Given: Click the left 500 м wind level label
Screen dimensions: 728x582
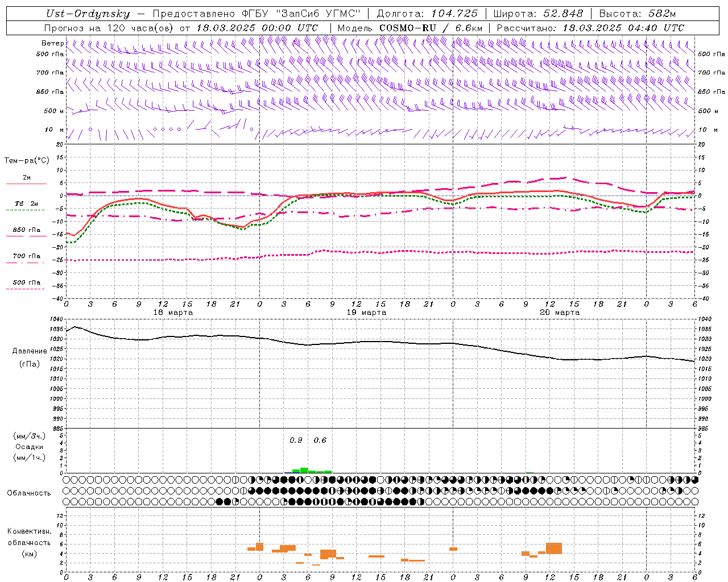Looking at the screenshot, I should (x=54, y=111).
